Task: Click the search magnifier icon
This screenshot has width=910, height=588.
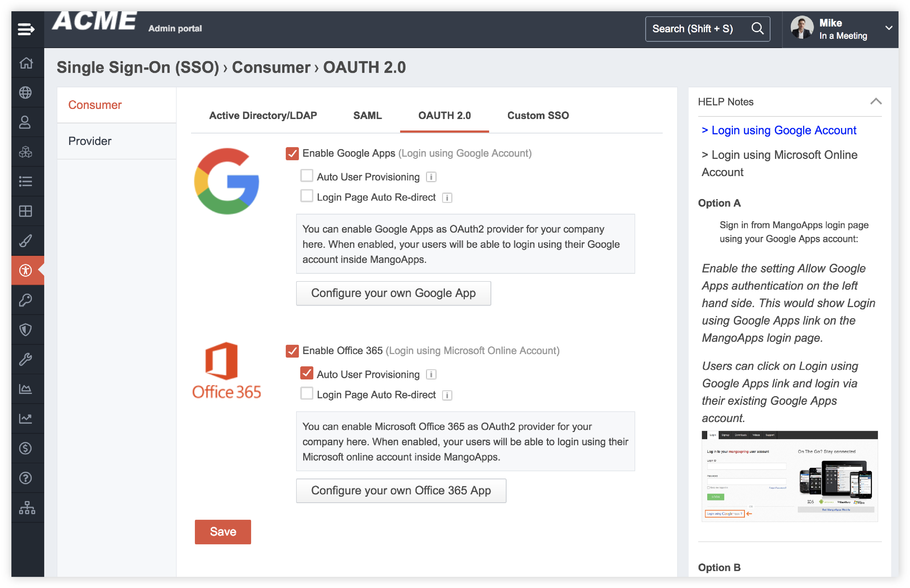Action: (x=757, y=29)
